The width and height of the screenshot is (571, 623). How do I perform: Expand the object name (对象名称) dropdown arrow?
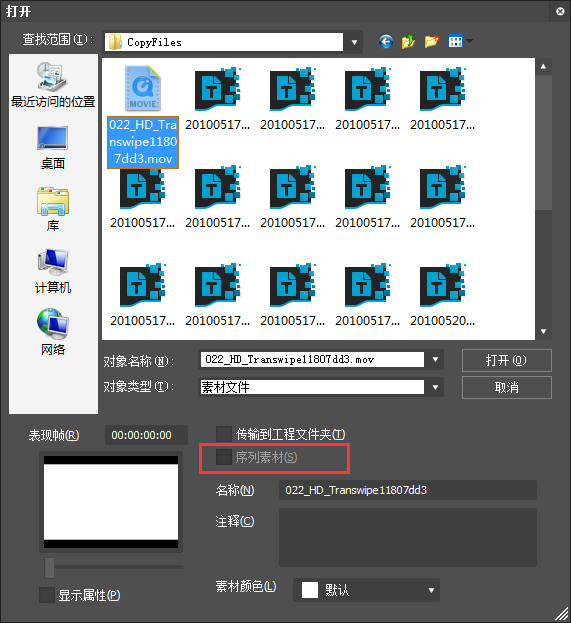point(435,360)
